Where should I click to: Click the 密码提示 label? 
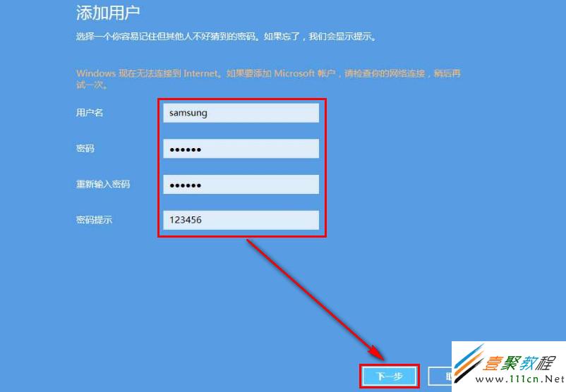click(94, 220)
